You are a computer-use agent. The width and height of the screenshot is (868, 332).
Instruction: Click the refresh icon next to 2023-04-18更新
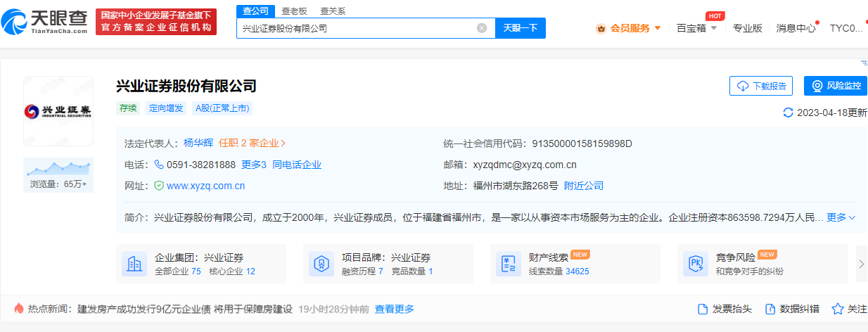pyautogui.click(x=788, y=113)
